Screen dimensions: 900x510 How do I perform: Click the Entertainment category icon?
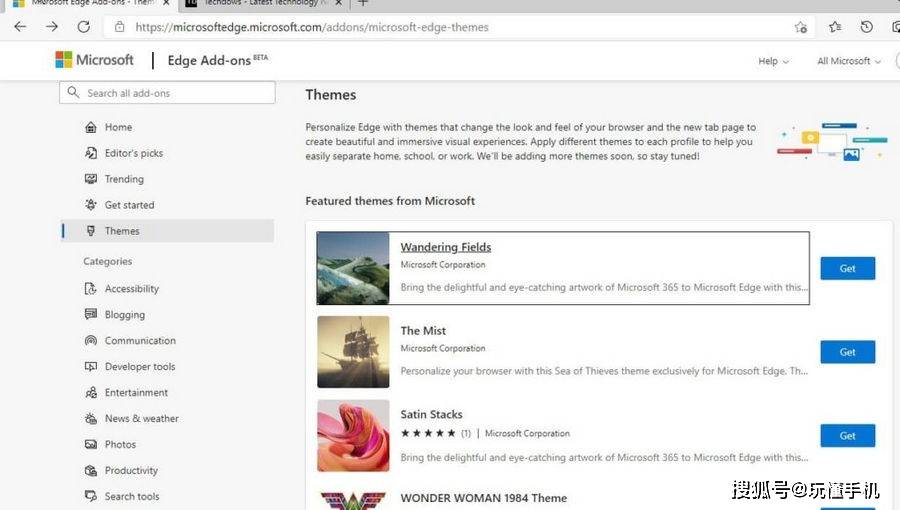(x=91, y=392)
